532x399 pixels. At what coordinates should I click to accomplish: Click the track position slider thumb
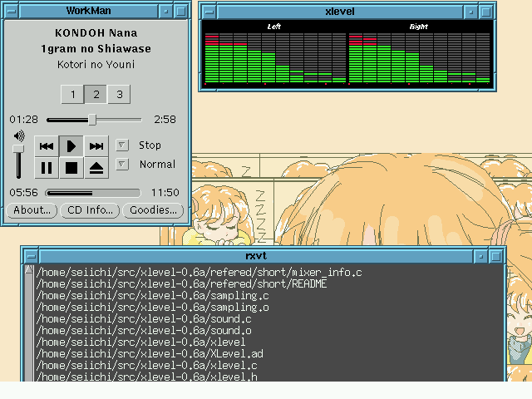pyautogui.click(x=92, y=120)
